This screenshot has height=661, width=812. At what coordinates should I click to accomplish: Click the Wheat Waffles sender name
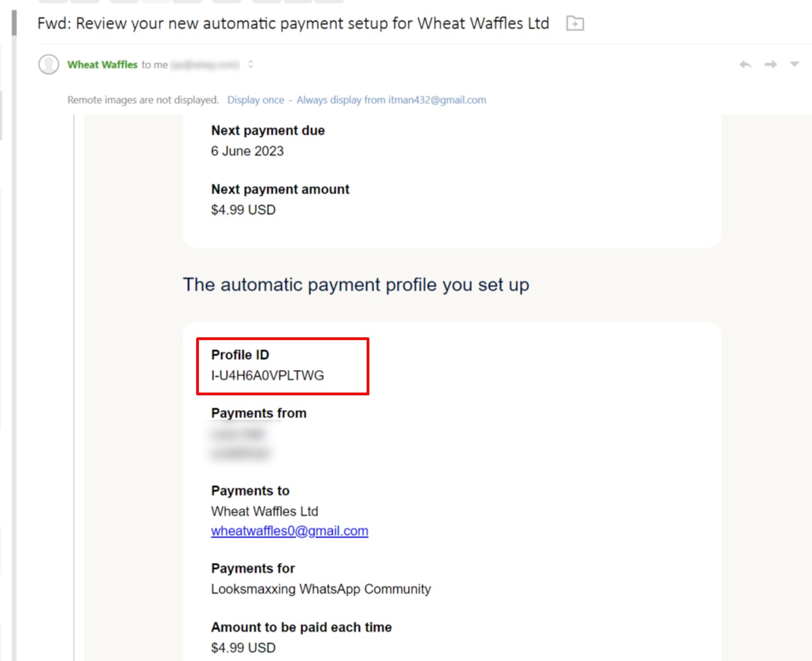coord(102,65)
